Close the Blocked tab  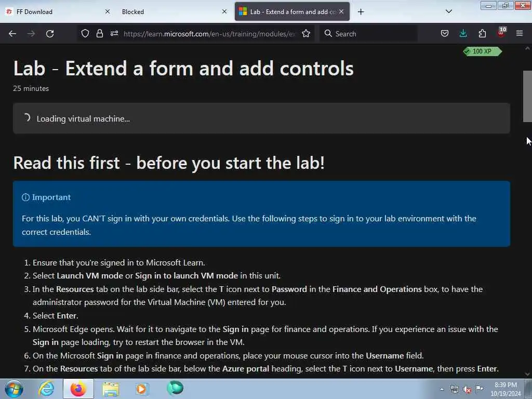click(x=224, y=11)
